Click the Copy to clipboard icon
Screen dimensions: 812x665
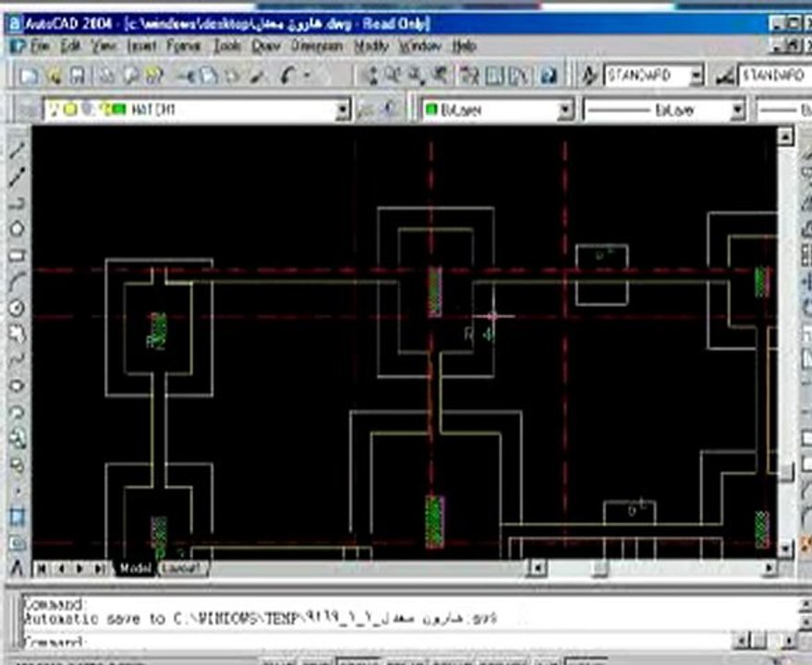coord(209,76)
